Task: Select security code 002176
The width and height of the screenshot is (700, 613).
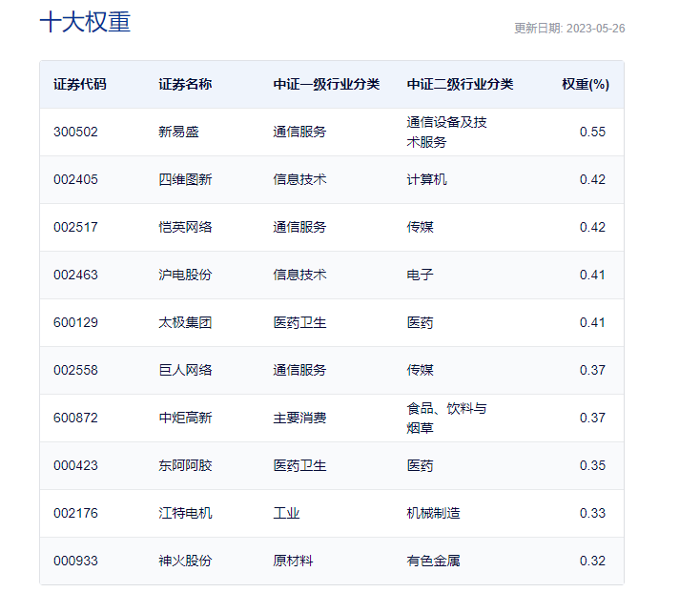Action: pyautogui.click(x=75, y=514)
